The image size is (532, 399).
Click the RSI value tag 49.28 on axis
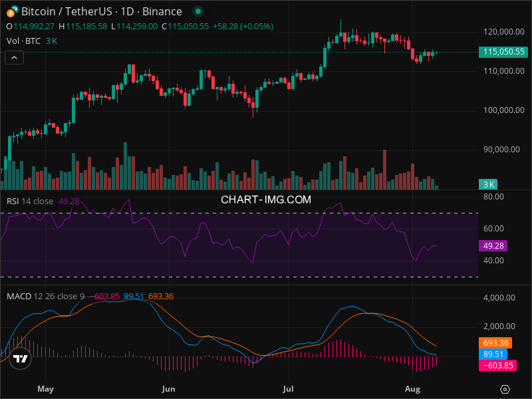[493, 245]
